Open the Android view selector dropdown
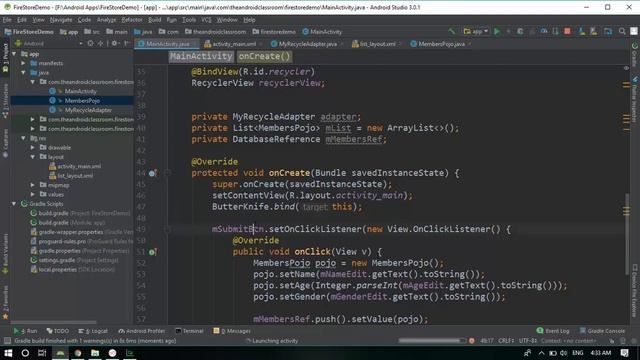 click(48, 43)
